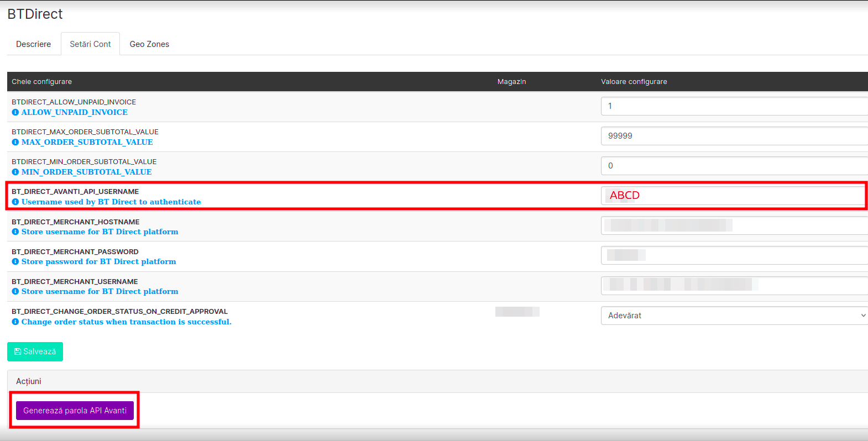Click the 'Magazin' column header

tap(512, 82)
